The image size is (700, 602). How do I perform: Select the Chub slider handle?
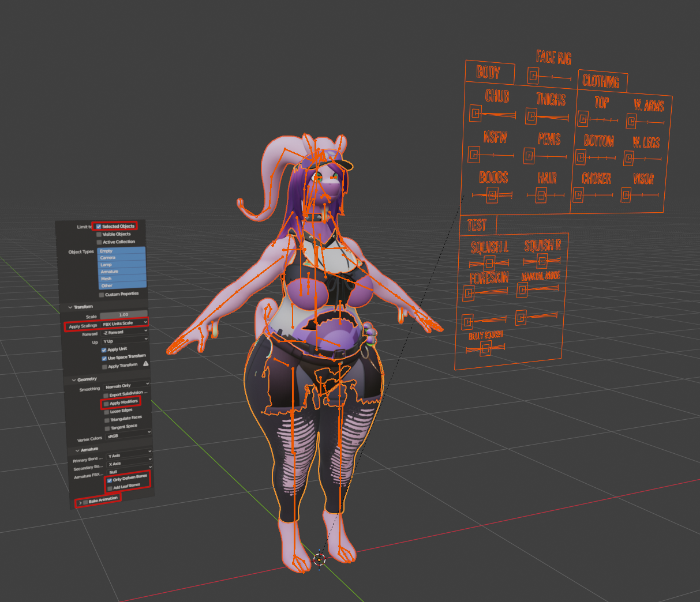click(x=476, y=113)
